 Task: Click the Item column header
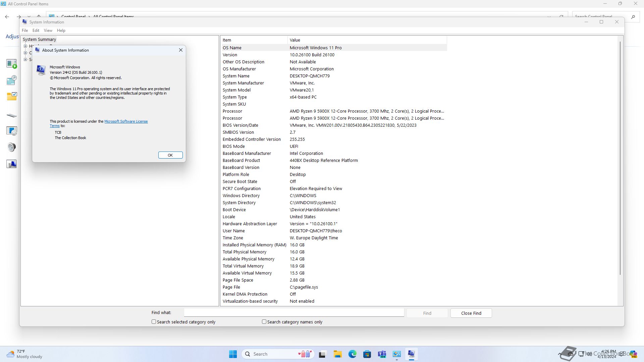254,40
